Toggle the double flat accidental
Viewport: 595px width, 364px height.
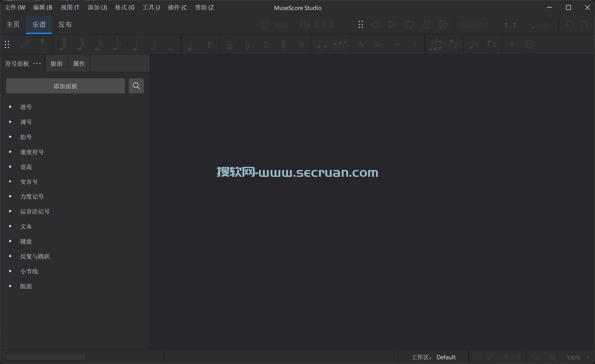click(x=229, y=44)
